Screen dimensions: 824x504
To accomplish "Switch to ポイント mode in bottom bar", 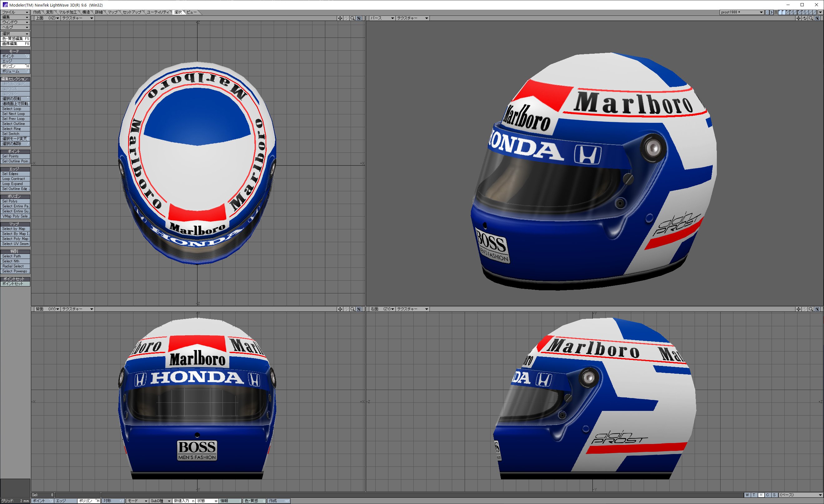I will (42, 501).
